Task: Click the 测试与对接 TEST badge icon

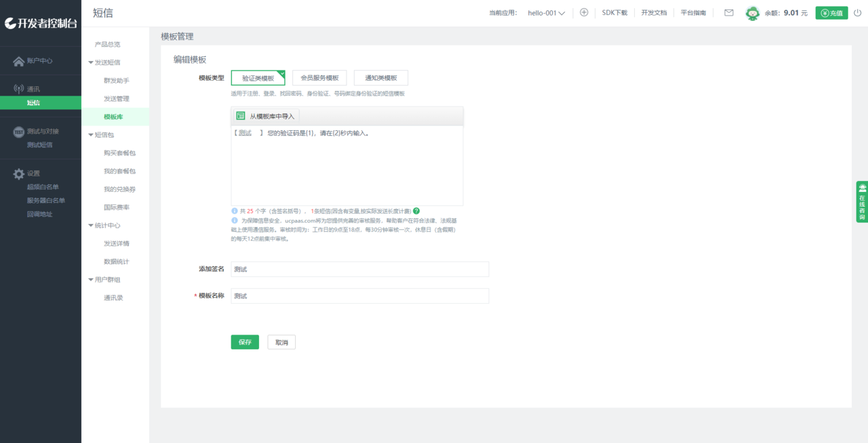Action: [x=19, y=132]
